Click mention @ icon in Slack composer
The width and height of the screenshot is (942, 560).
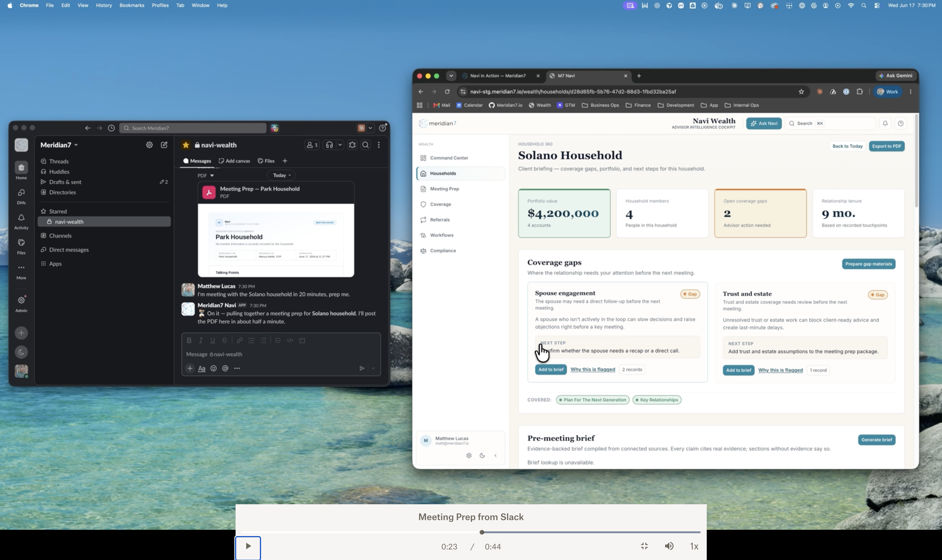click(225, 368)
